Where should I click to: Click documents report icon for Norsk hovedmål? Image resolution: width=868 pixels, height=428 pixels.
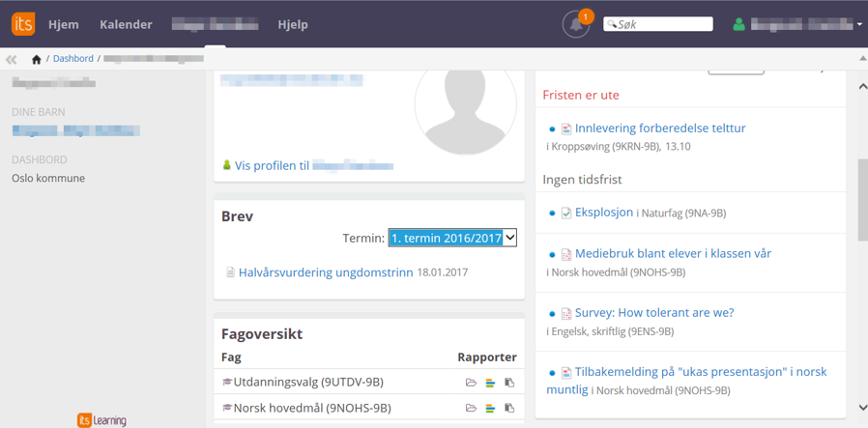click(x=509, y=408)
